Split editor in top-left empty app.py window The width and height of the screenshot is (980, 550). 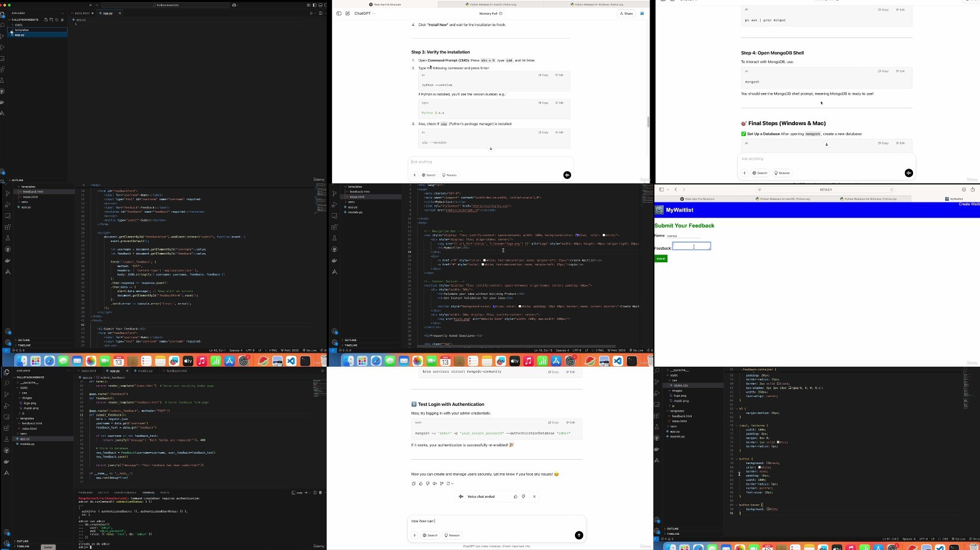click(320, 13)
